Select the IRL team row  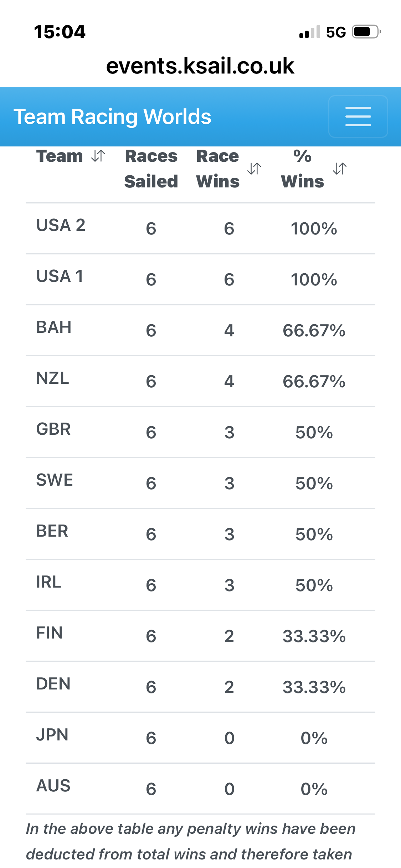pos(200,585)
